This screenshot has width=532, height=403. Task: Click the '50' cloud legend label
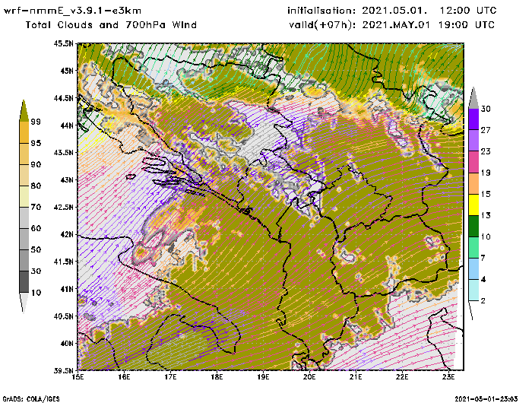click(36, 249)
